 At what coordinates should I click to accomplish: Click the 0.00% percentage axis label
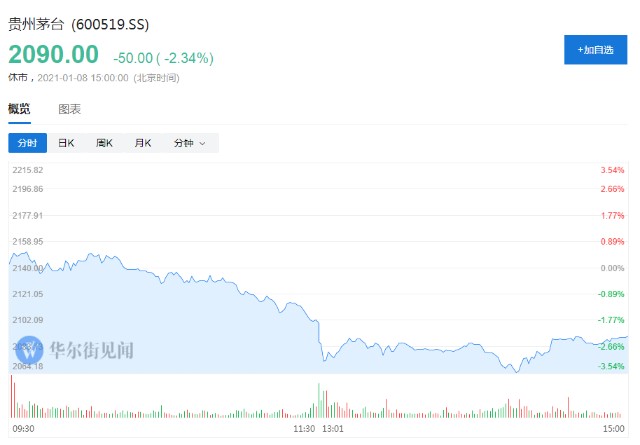pyautogui.click(x=612, y=268)
